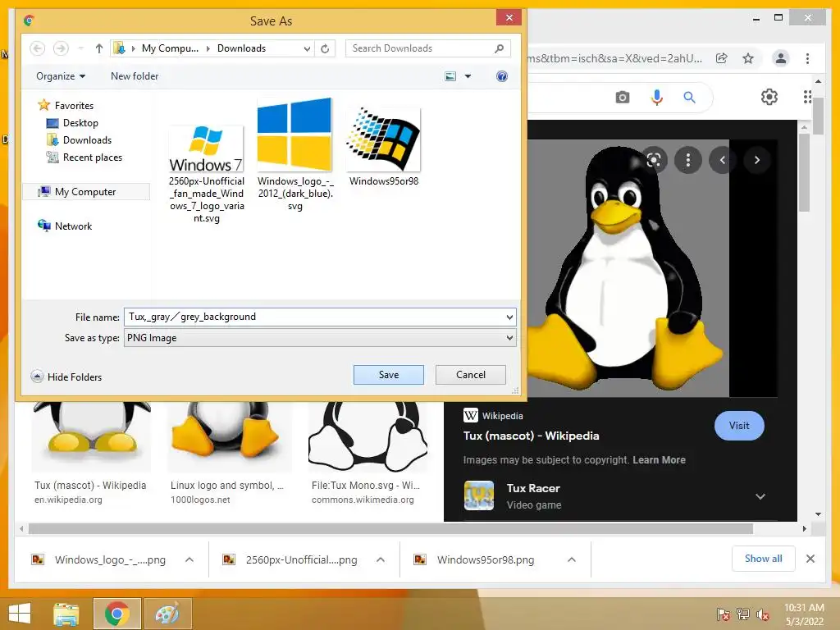Expand the File name dropdown
This screenshot has width=840, height=630.
point(509,317)
